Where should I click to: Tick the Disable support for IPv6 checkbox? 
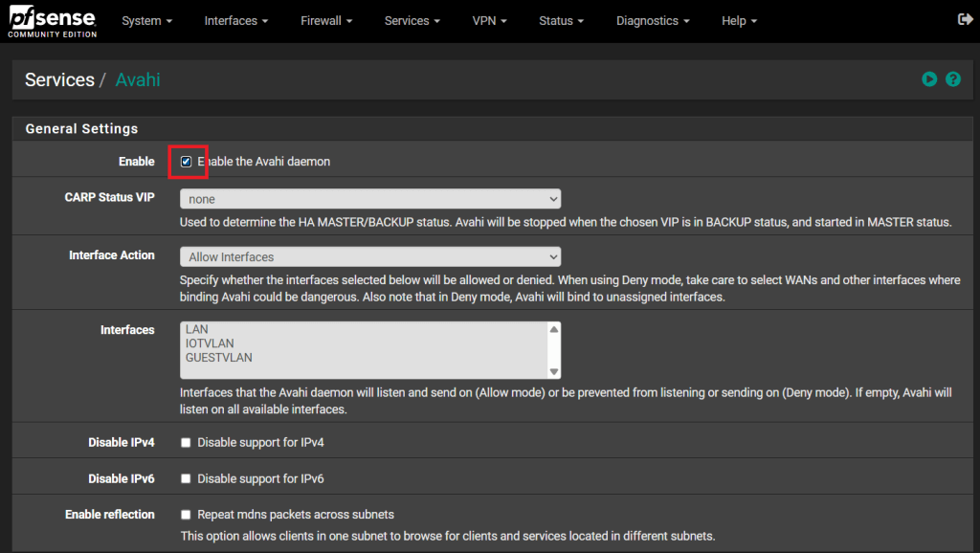[187, 478]
